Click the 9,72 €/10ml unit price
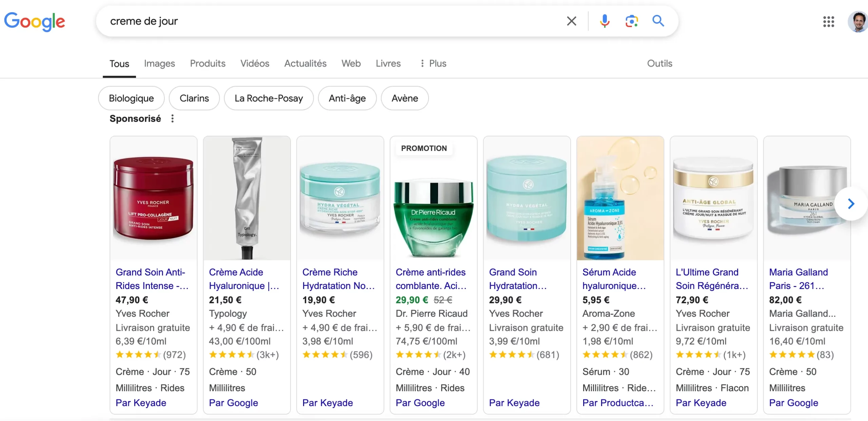This screenshot has width=868, height=421. click(x=701, y=341)
